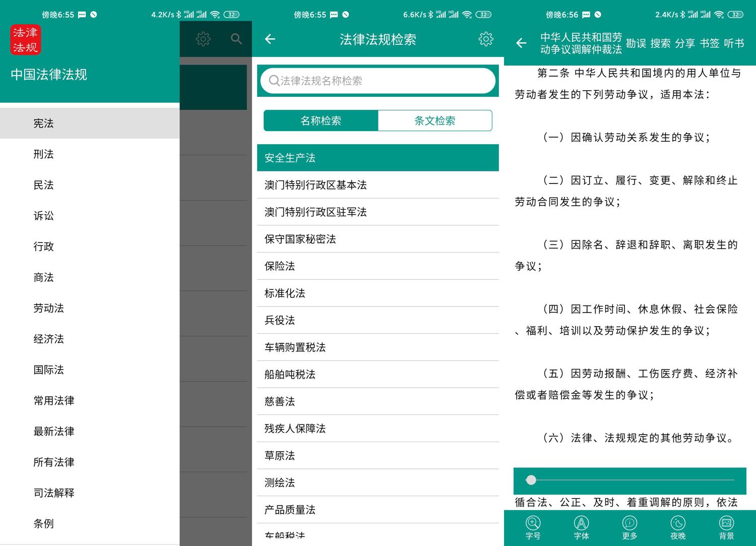This screenshot has width=756, height=546.
Task: Tap the 更多 (more) icon
Action: [x=629, y=527]
